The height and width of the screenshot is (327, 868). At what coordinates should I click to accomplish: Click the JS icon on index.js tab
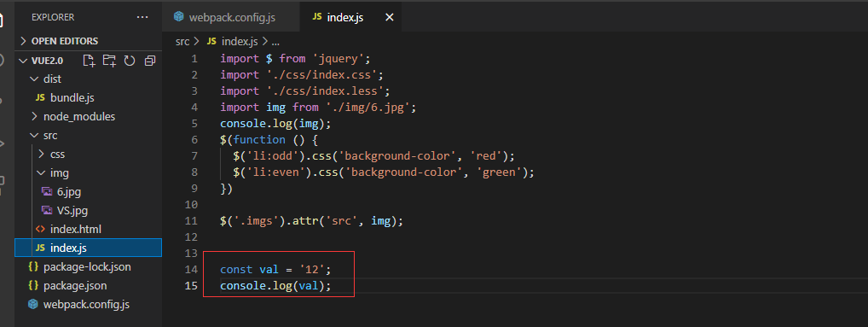tap(316, 17)
